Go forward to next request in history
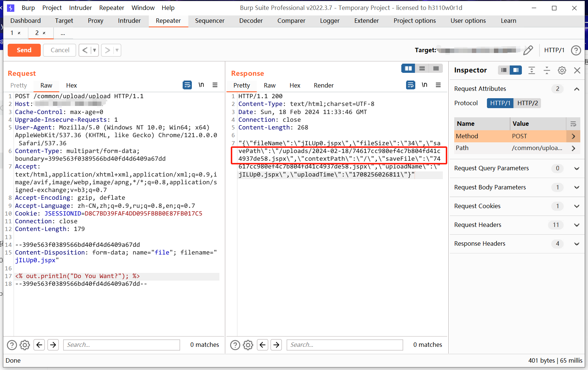588x370 pixels. [107, 50]
